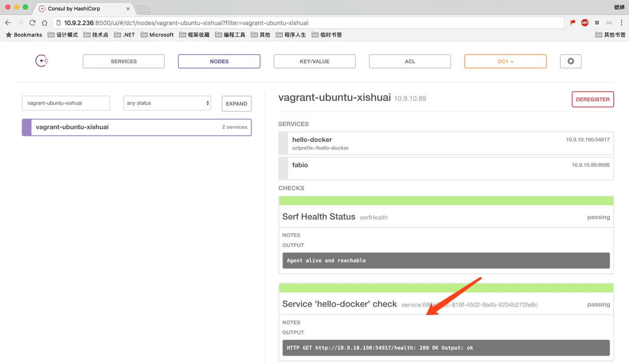Open the Consul settings gear
The image size is (629, 364).
571,61
